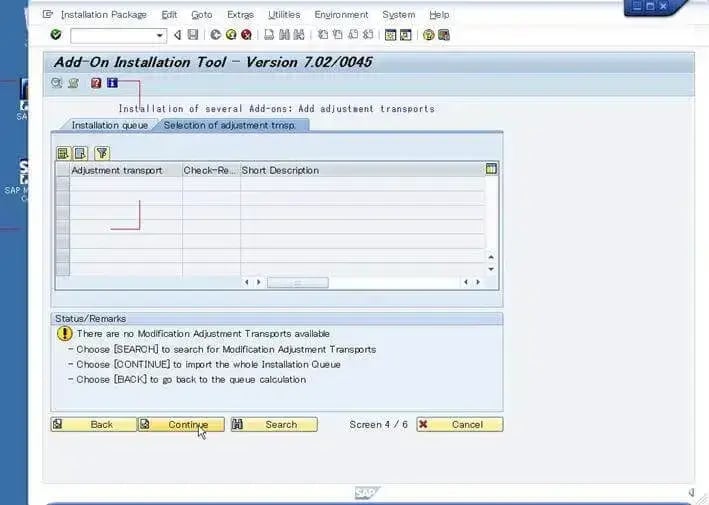Open the Installation Package menu

pos(104,15)
